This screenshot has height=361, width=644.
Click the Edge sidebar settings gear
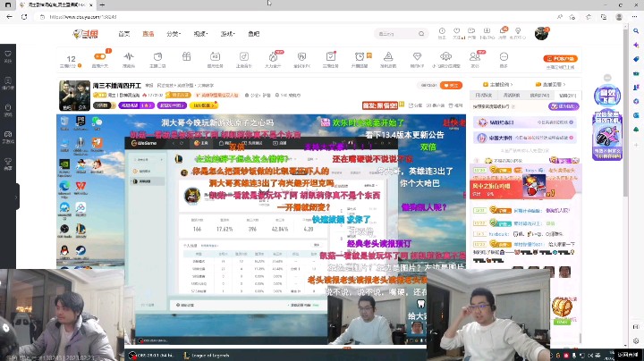tap(636, 341)
